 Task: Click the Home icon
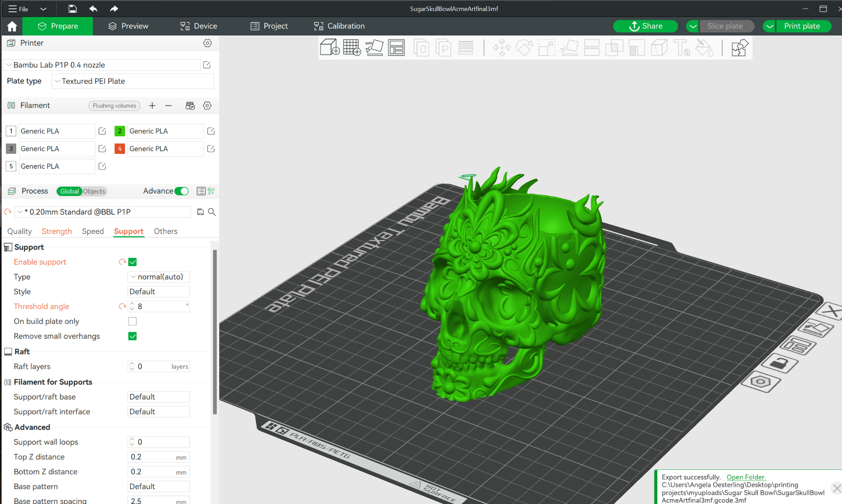point(12,26)
